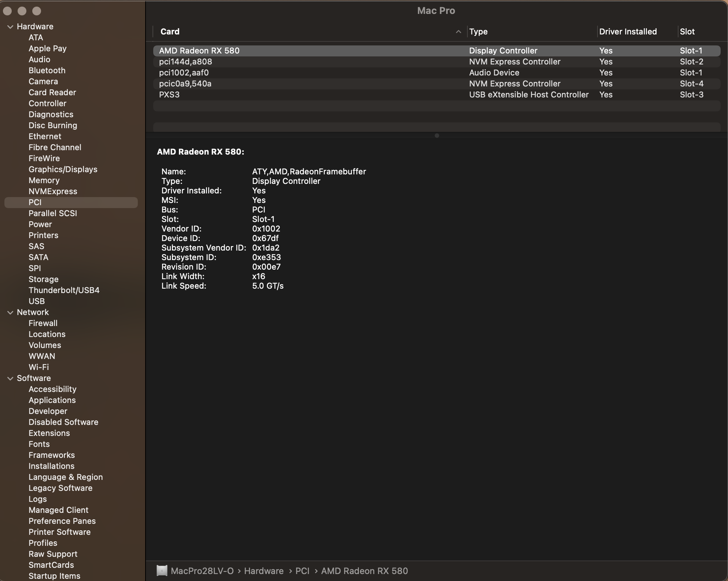Sort by Driver Installed column header
The height and width of the screenshot is (581, 728).
click(x=628, y=32)
